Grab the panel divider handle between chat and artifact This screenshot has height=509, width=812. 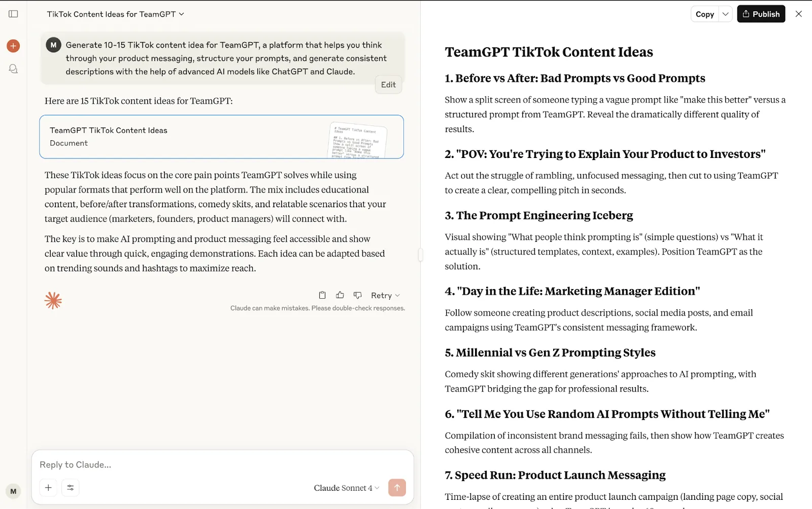tap(421, 255)
